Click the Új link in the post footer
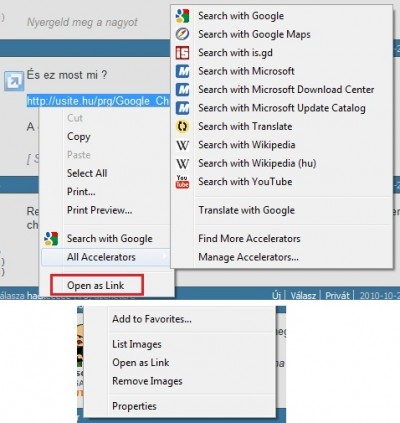The width and height of the screenshot is (400, 423). (x=276, y=296)
